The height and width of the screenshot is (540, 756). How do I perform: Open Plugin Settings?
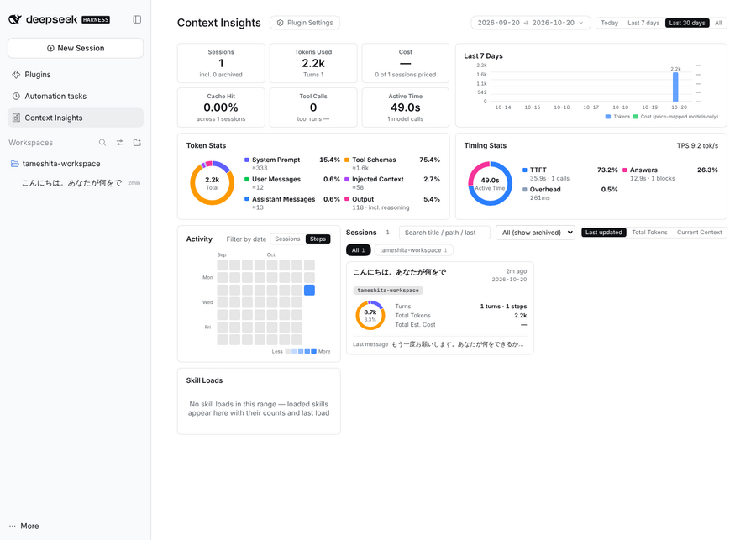coord(305,23)
